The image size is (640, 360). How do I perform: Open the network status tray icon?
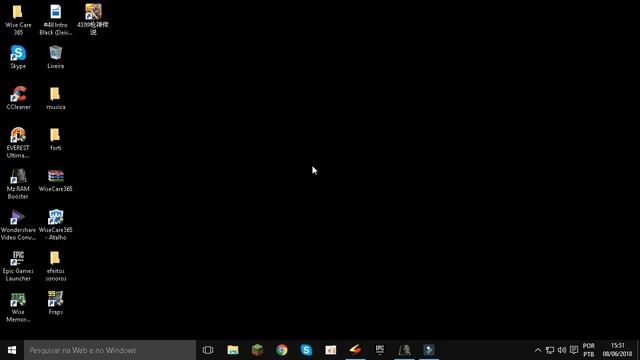pos(550,350)
